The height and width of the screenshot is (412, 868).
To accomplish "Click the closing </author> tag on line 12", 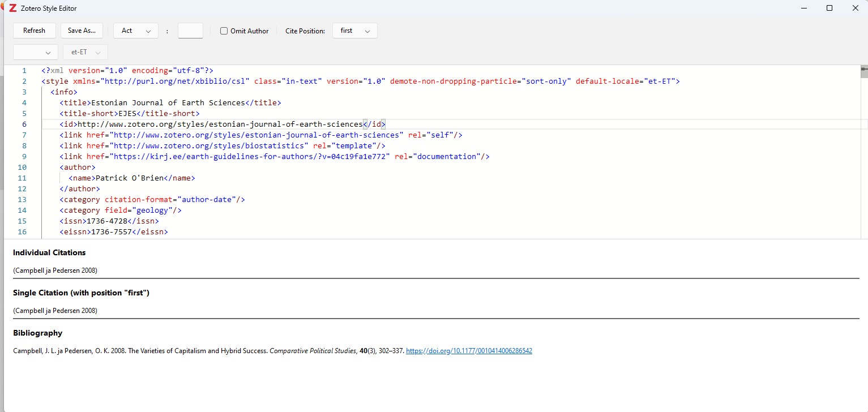I will click(80, 188).
